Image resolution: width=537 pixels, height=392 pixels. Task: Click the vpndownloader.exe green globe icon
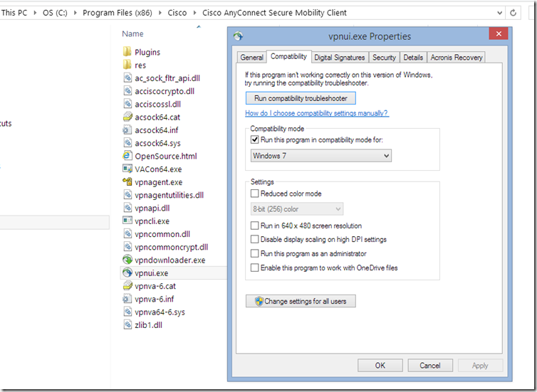coord(127,260)
